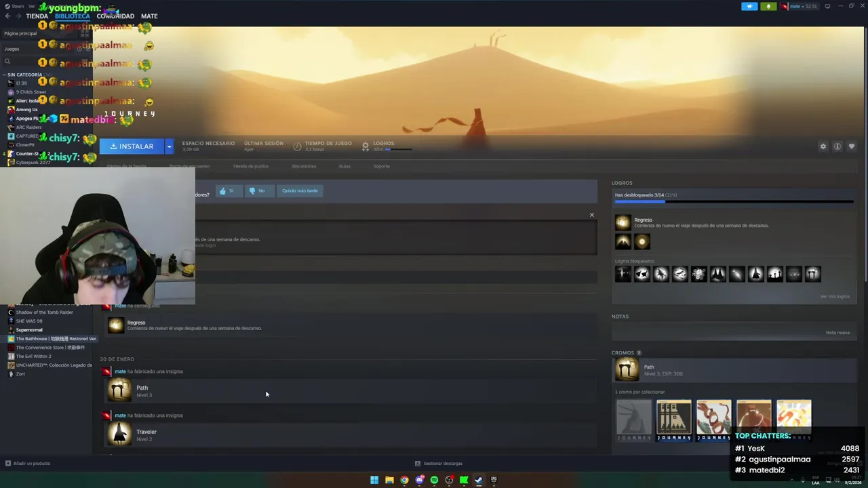Open Windows Start menu

click(x=374, y=480)
